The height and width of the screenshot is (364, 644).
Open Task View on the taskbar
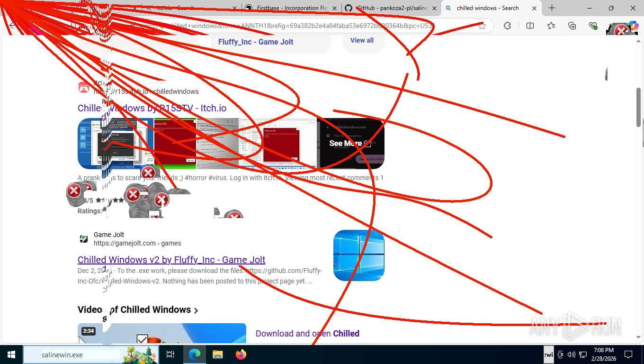point(170,355)
